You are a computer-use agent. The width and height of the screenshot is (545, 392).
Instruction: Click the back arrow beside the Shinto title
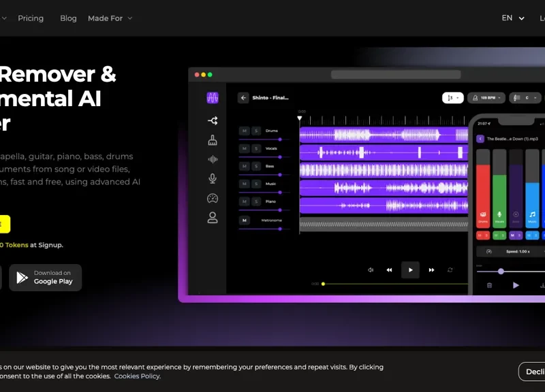point(243,98)
